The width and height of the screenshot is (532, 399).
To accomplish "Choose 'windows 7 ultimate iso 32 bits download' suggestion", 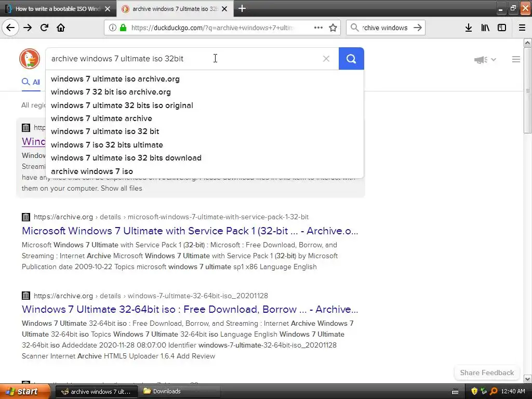I will coord(126,158).
